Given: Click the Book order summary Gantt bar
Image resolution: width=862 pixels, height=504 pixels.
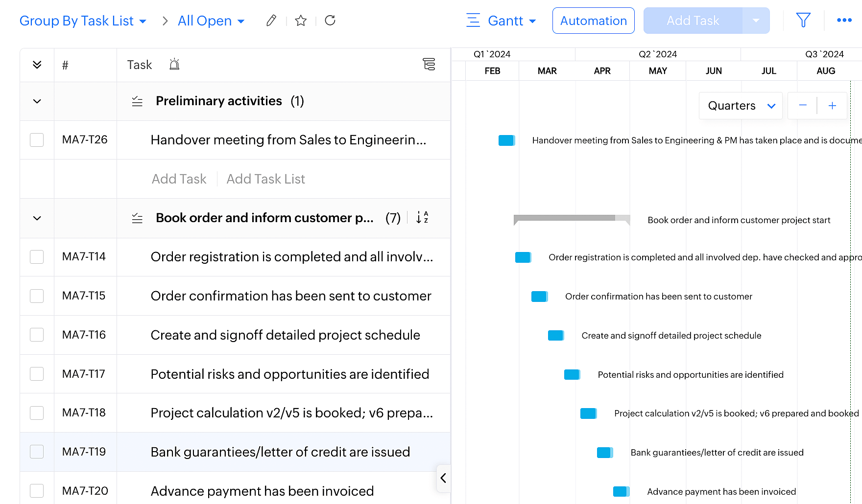Looking at the screenshot, I should (571, 218).
